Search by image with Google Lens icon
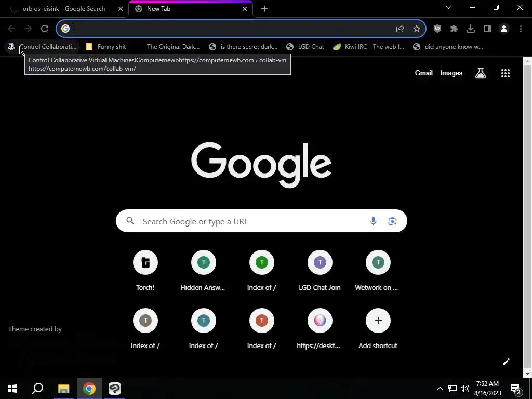Image resolution: width=532 pixels, height=399 pixels. (x=392, y=221)
